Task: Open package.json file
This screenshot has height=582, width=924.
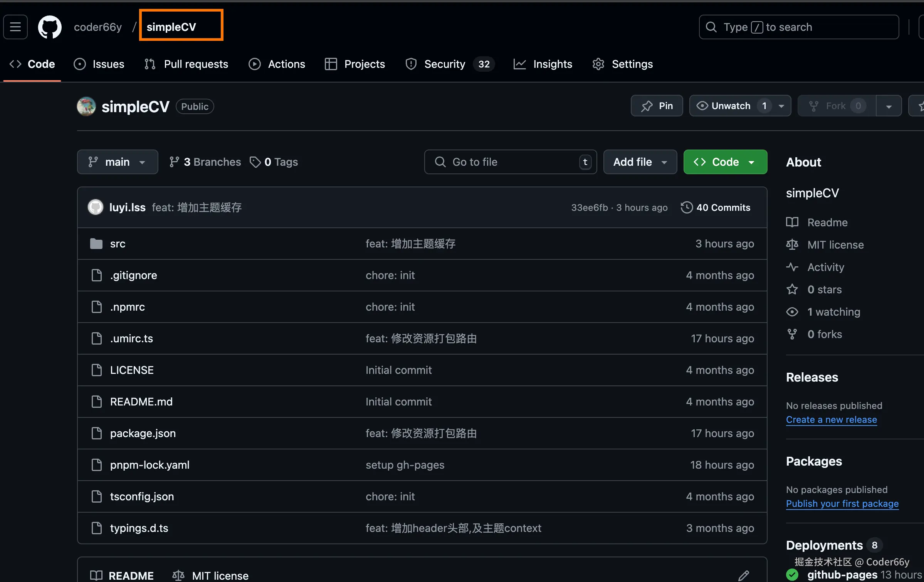Action: 143,433
